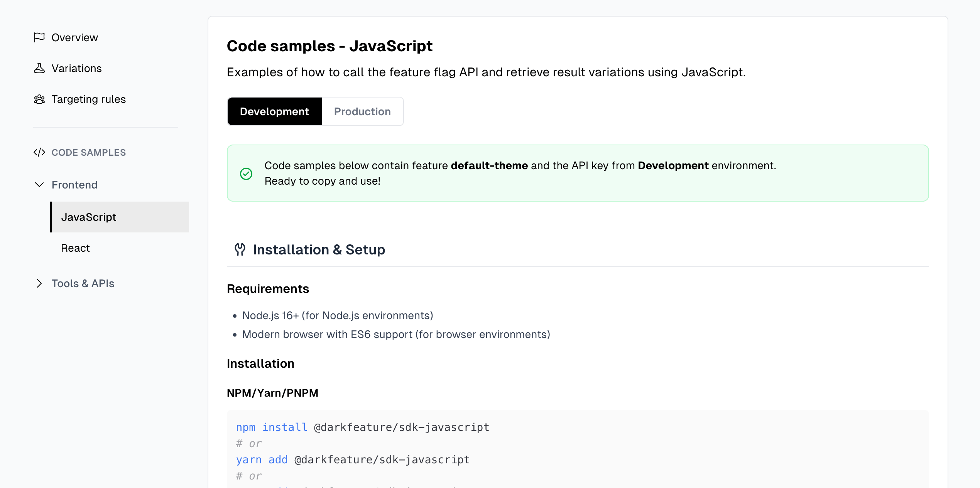Switch to the Development environment tab
This screenshot has width=980, height=488.
click(x=274, y=111)
